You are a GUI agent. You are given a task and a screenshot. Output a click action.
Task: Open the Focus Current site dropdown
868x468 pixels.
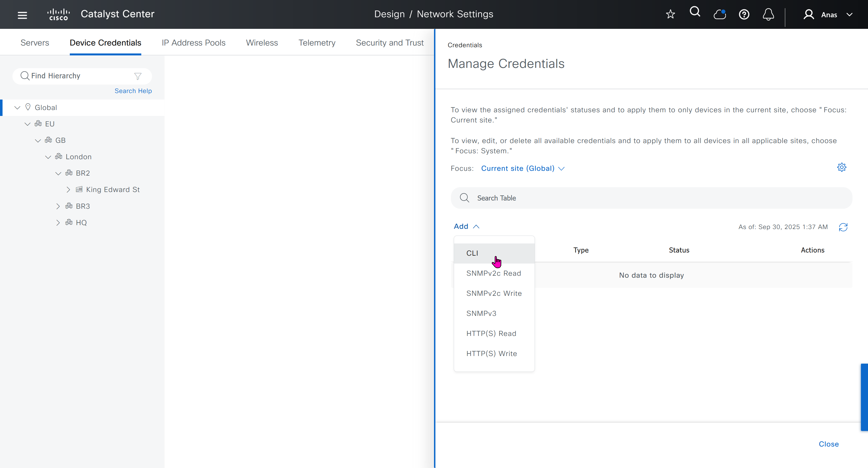[x=522, y=168]
